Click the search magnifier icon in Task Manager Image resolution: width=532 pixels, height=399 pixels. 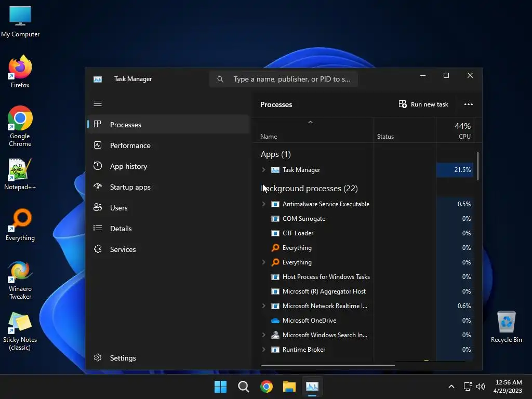tap(220, 79)
